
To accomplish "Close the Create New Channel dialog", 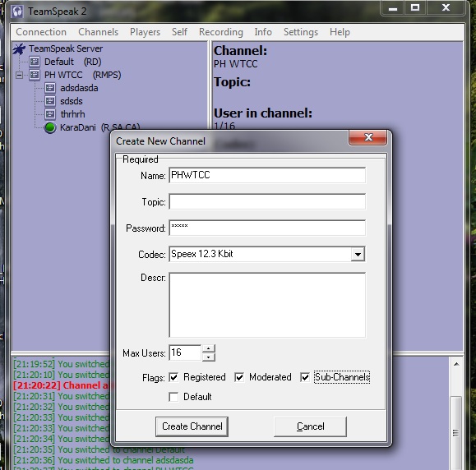I will pos(367,137).
